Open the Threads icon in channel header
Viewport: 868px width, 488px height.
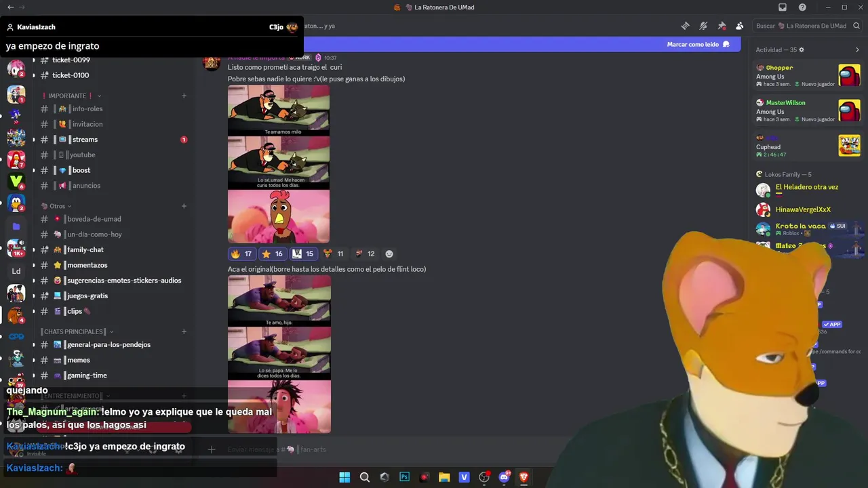(x=686, y=26)
